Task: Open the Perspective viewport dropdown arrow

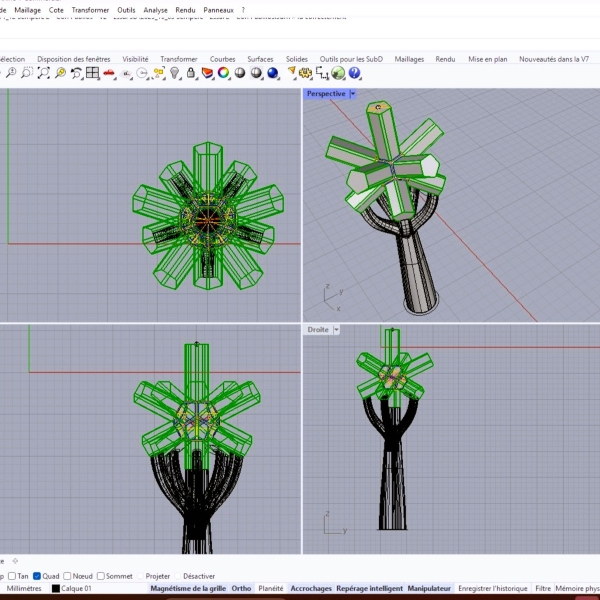Action: [x=352, y=94]
